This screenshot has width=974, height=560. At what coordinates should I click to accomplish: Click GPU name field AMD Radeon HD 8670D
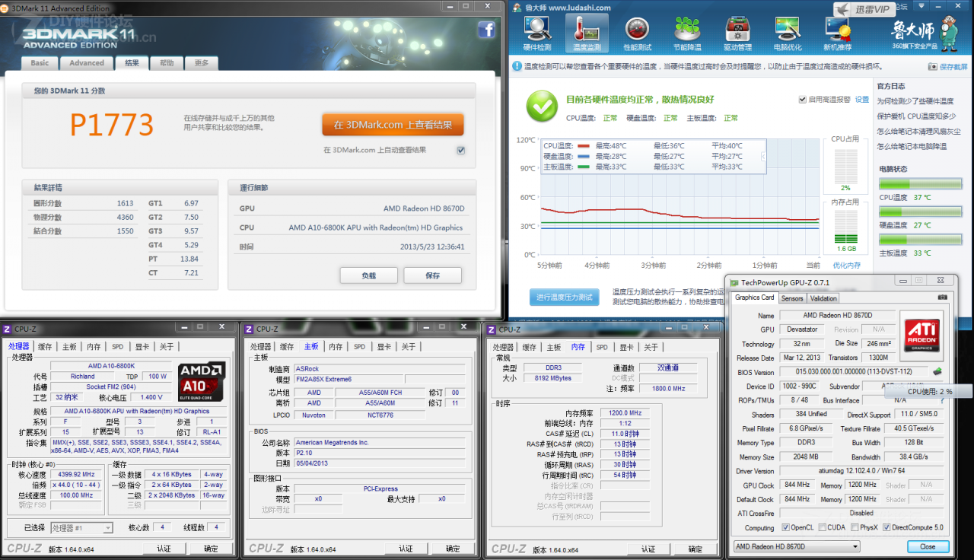[837, 315]
